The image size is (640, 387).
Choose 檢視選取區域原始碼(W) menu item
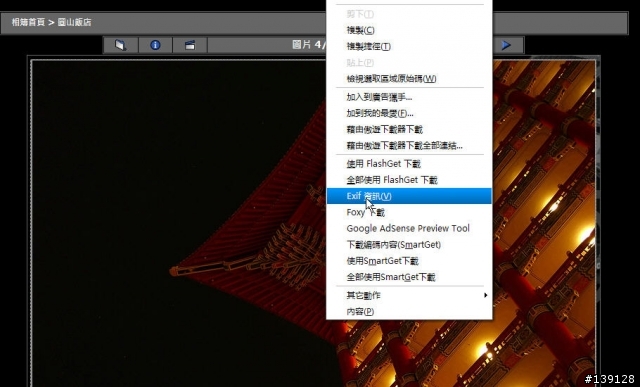(409, 78)
